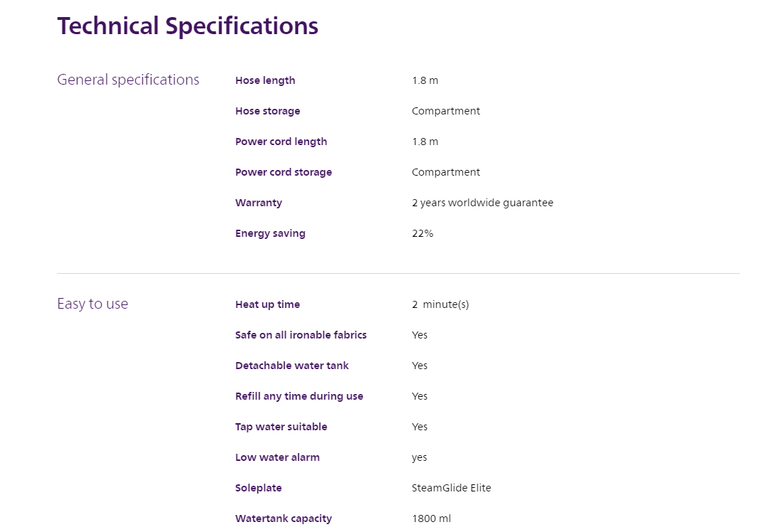Click the Safe on all ironable fabrics label
This screenshot has height=532, width=774.
point(301,335)
